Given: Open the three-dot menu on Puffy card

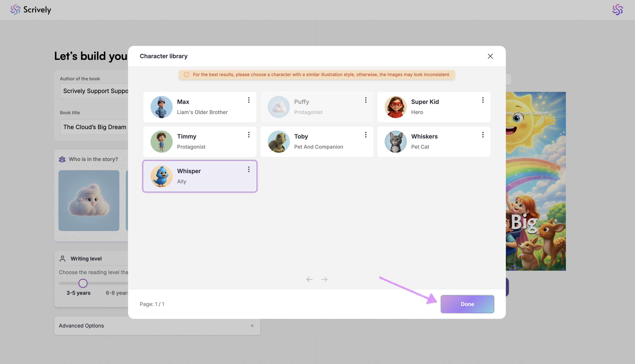Looking at the screenshot, I should pos(366,100).
